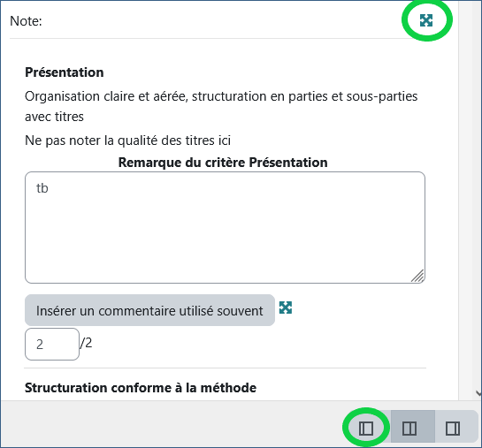
Task: Click the resize grip of the remark textarea
Action: coord(418,276)
